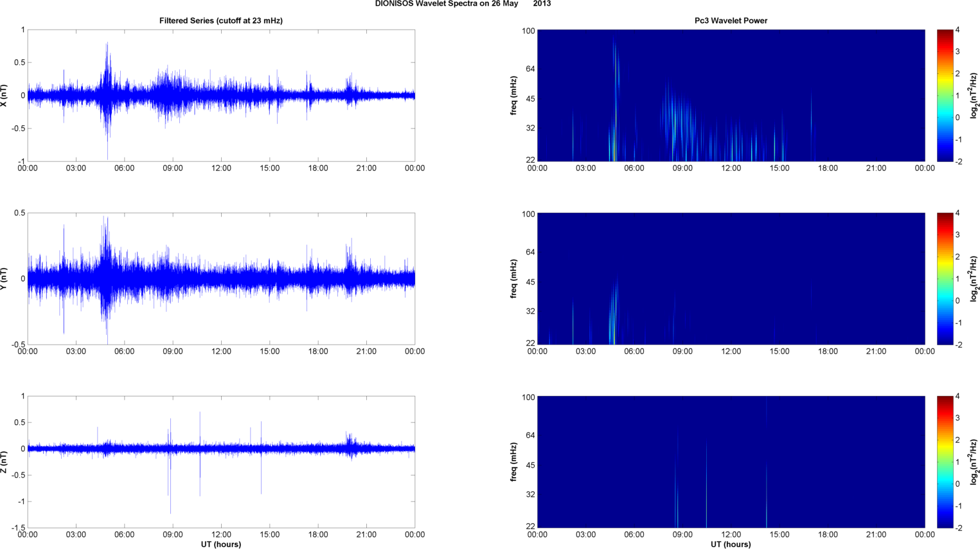Image resolution: width=980 pixels, height=549 pixels.
Task: Select the Pc3 Wavelet Power heading
Action: coord(731,21)
